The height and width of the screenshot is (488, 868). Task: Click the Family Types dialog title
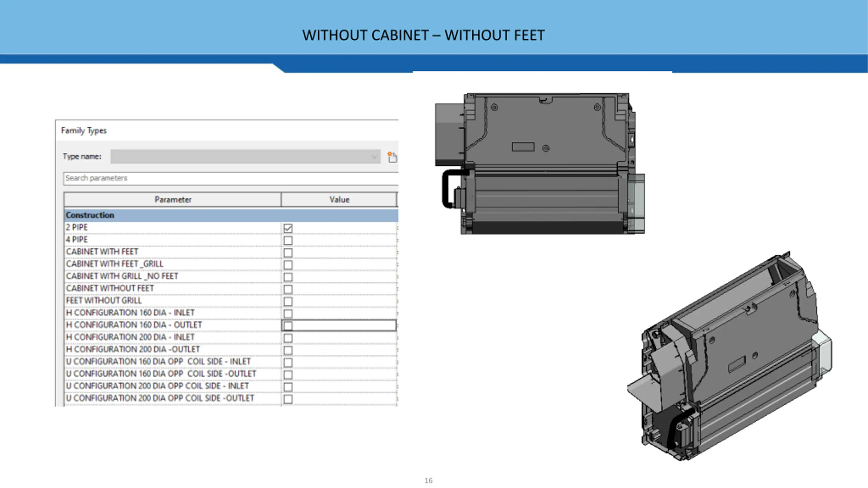pyautogui.click(x=84, y=130)
